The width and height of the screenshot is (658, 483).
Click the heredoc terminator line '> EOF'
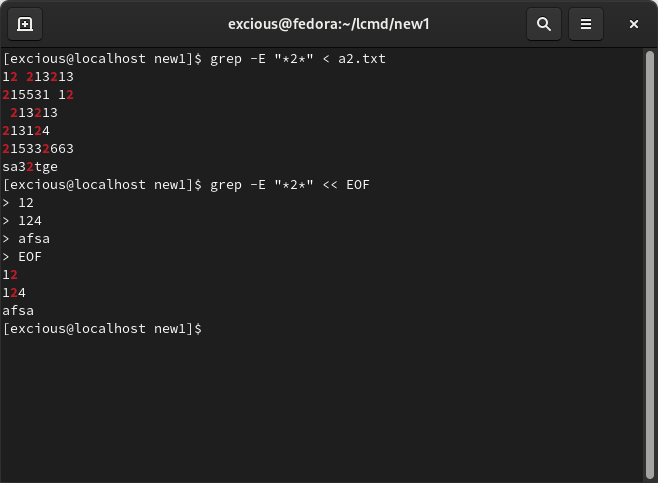(x=22, y=257)
